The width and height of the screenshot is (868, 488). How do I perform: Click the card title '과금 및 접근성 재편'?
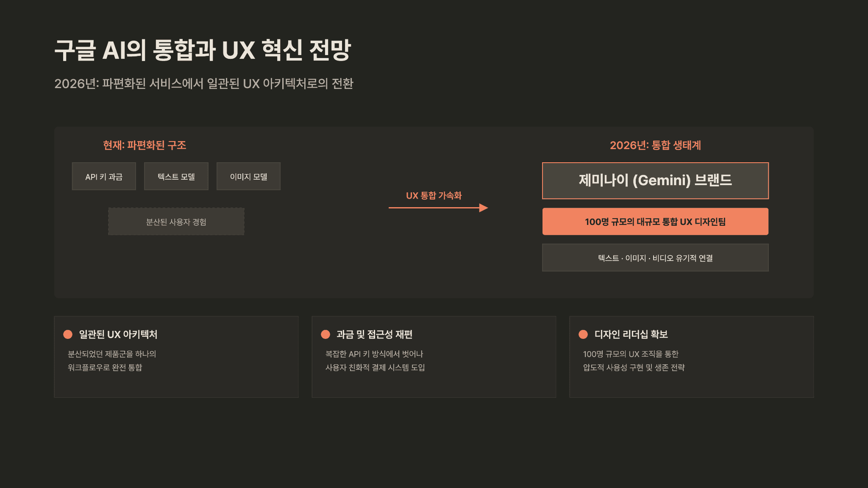point(375,334)
